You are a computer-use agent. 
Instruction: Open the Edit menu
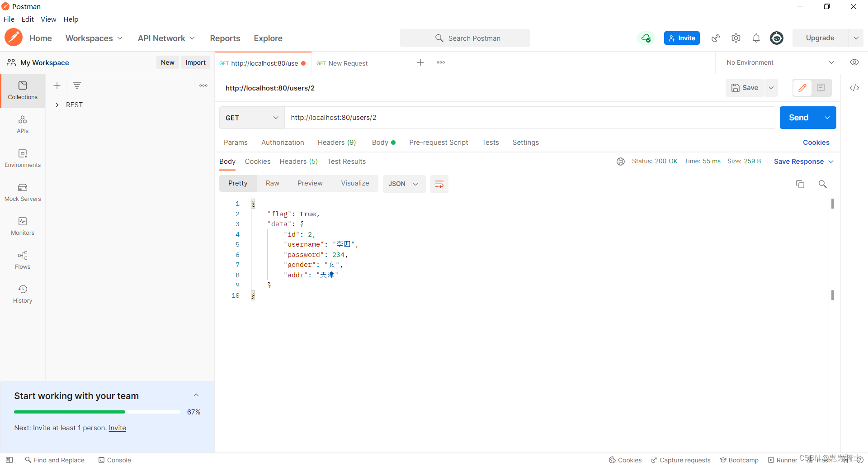pyautogui.click(x=28, y=19)
